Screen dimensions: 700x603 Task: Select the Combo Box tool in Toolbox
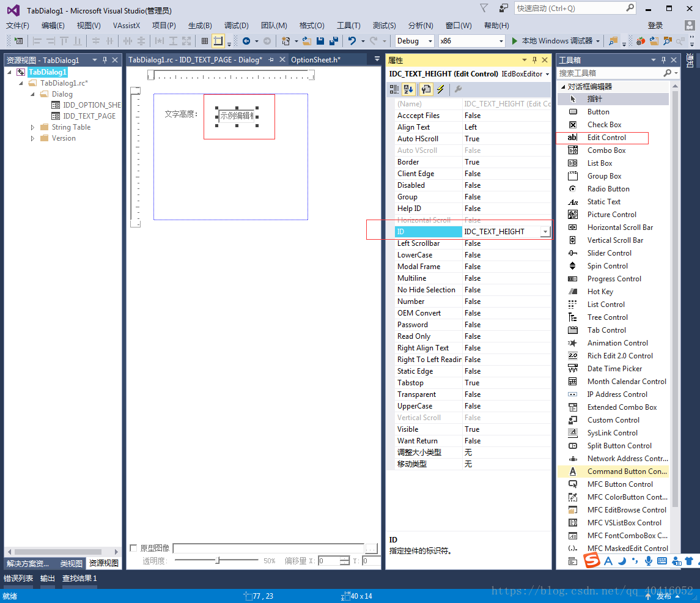[x=606, y=150]
